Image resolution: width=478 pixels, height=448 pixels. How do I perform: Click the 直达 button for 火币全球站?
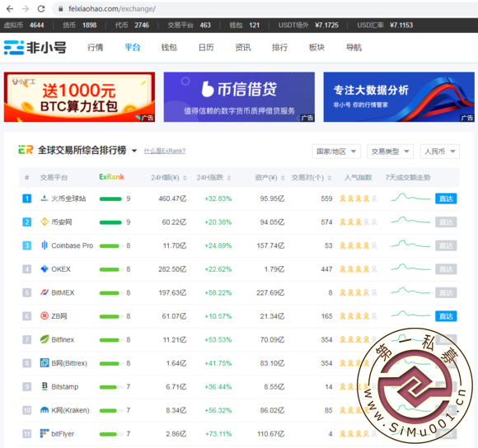point(446,198)
